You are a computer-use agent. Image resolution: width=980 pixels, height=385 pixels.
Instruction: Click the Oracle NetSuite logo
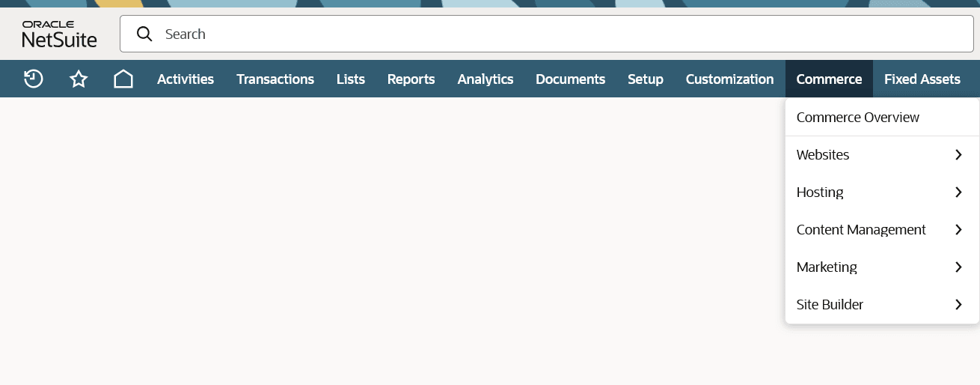pyautogui.click(x=60, y=34)
